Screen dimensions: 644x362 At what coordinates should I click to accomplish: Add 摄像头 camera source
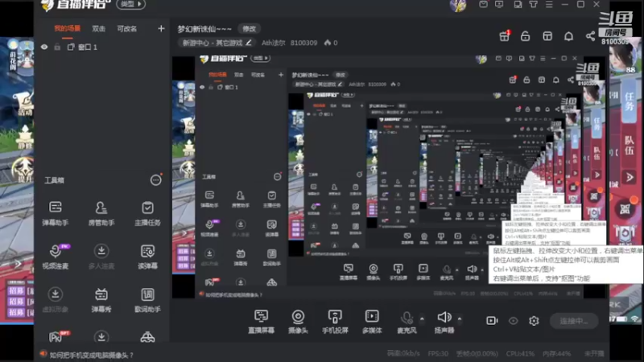pyautogui.click(x=298, y=321)
